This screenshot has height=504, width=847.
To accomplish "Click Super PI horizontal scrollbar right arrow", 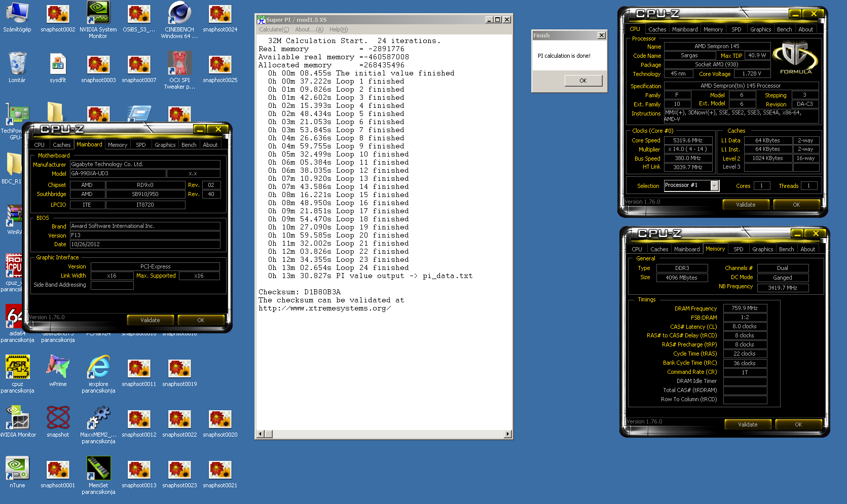I will coord(508,434).
